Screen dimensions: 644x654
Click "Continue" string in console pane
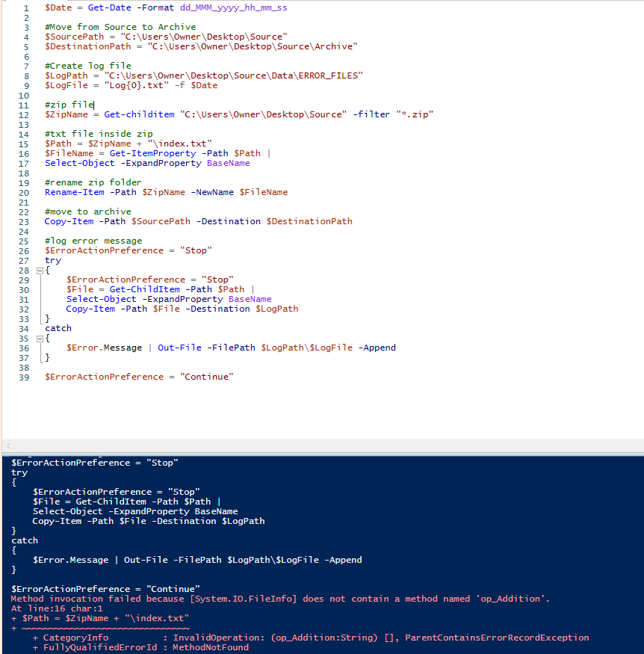173,589
